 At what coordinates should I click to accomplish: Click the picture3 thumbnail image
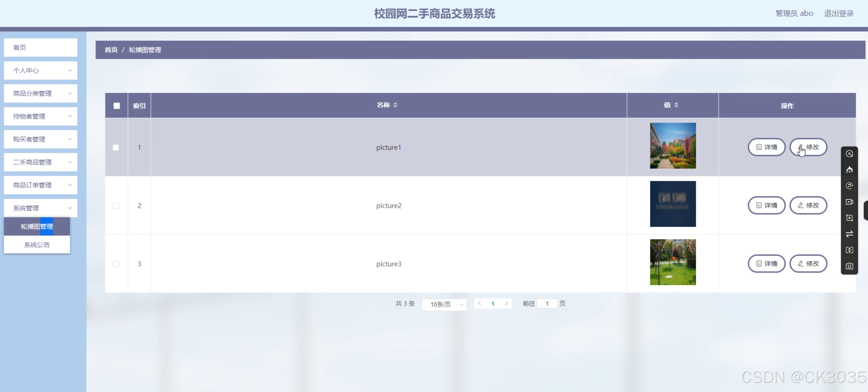click(x=672, y=262)
